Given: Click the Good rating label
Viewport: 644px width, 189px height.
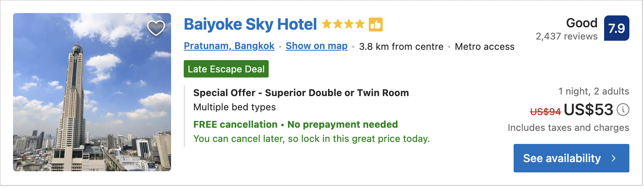Looking at the screenshot, I should [x=582, y=23].
